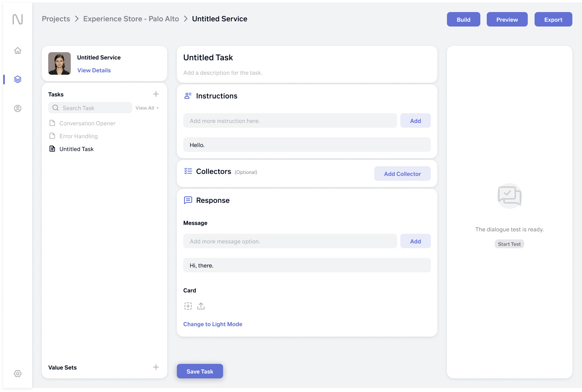Open the home icon in sidebar
This screenshot has width=582, height=392.
[18, 51]
